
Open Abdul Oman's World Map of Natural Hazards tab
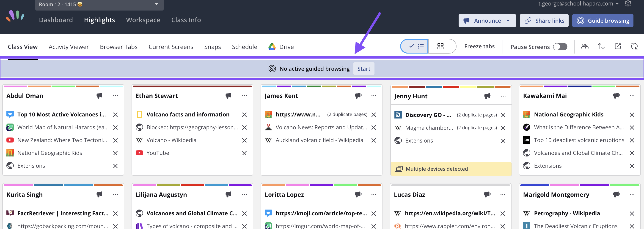point(63,127)
